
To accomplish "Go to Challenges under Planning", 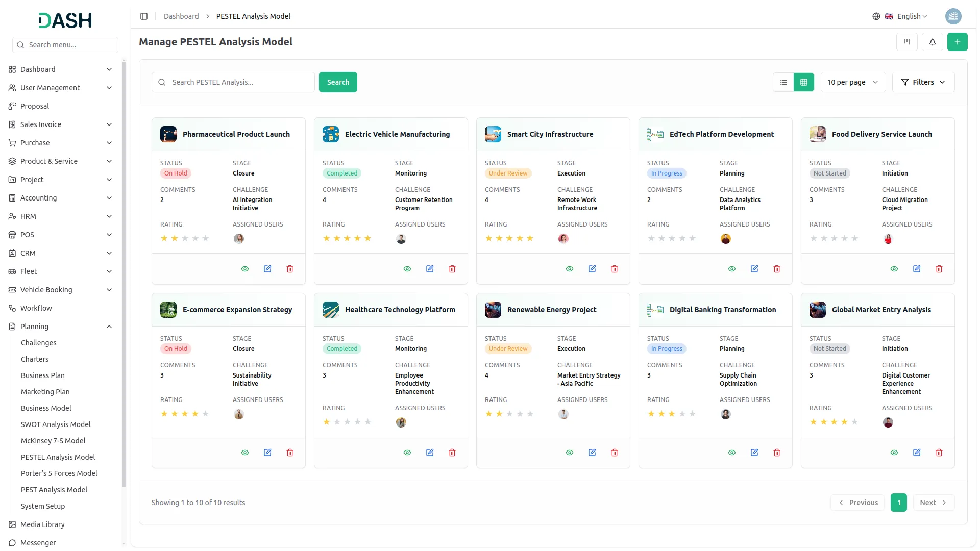I will tap(38, 343).
